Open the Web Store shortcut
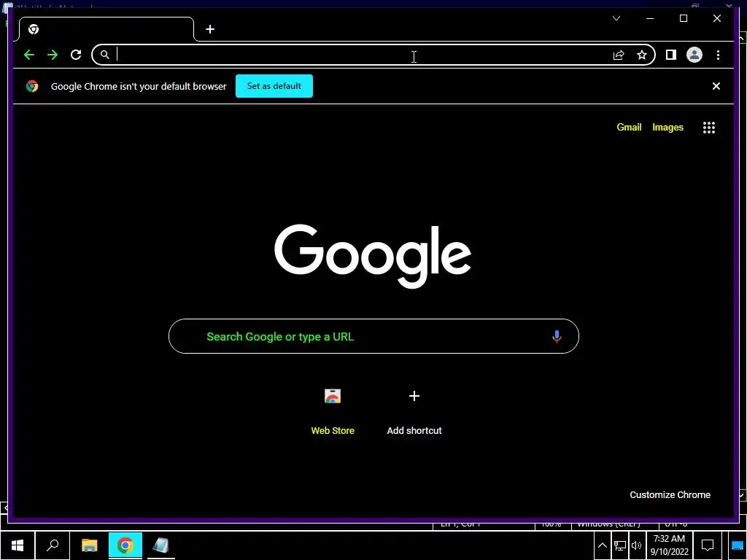The image size is (747, 560). [333, 411]
